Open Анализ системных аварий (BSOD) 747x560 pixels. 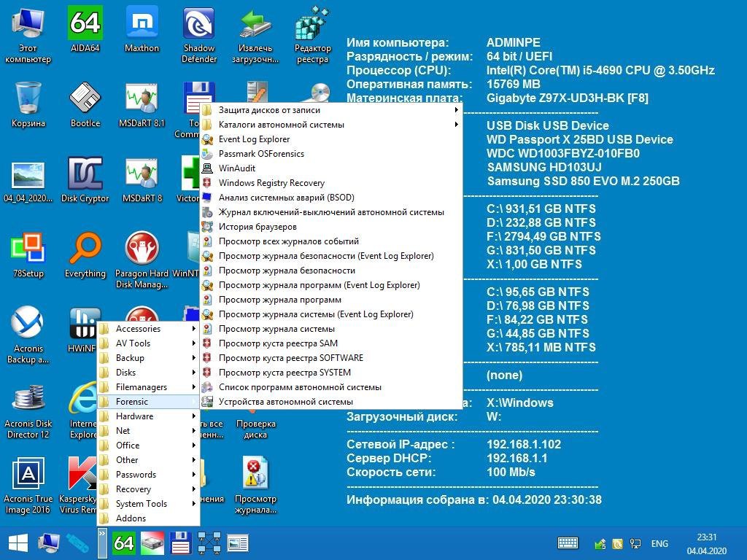click(331, 198)
